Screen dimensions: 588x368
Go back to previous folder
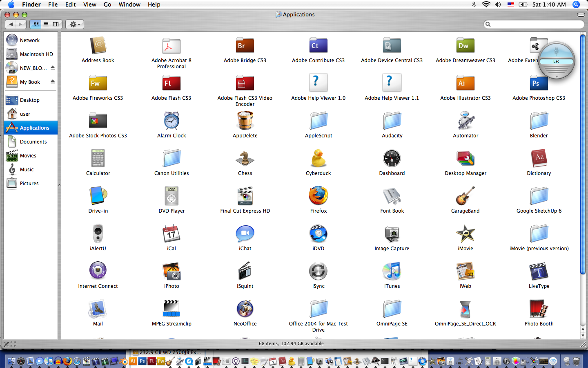(x=11, y=24)
